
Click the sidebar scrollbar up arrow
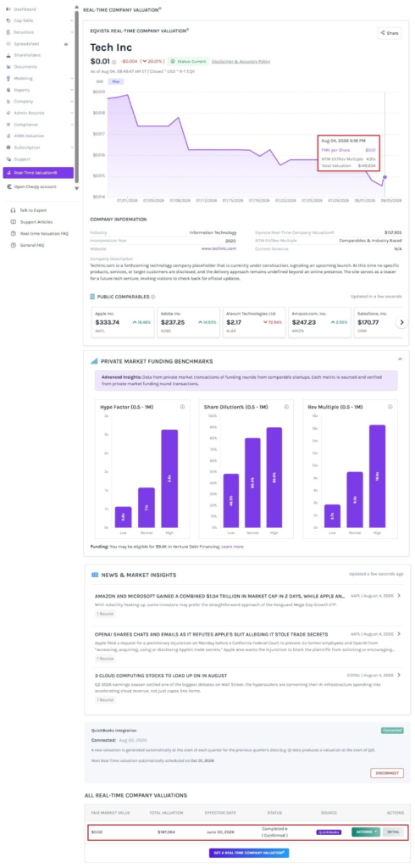pos(77,8)
